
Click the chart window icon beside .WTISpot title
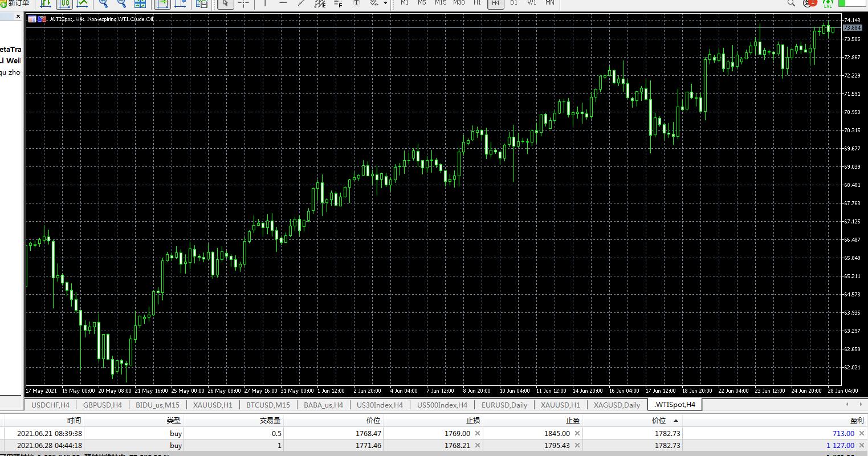click(x=32, y=19)
